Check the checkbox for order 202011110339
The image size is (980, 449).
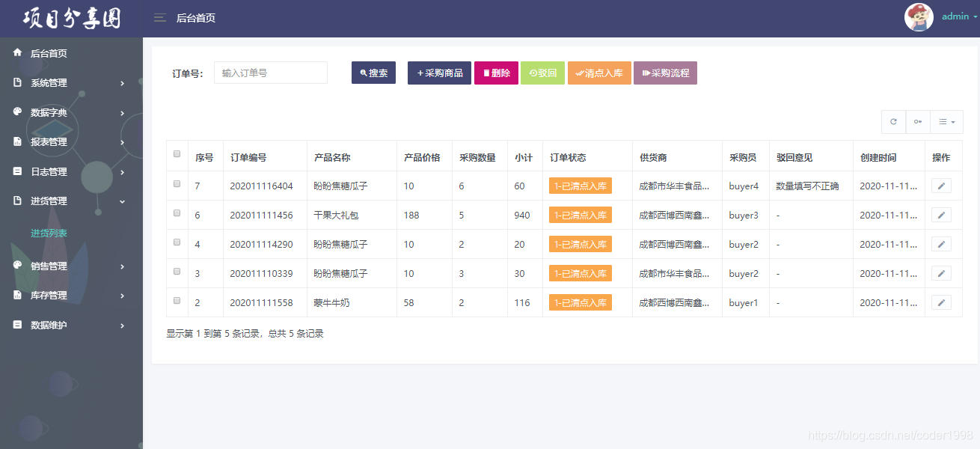click(177, 271)
